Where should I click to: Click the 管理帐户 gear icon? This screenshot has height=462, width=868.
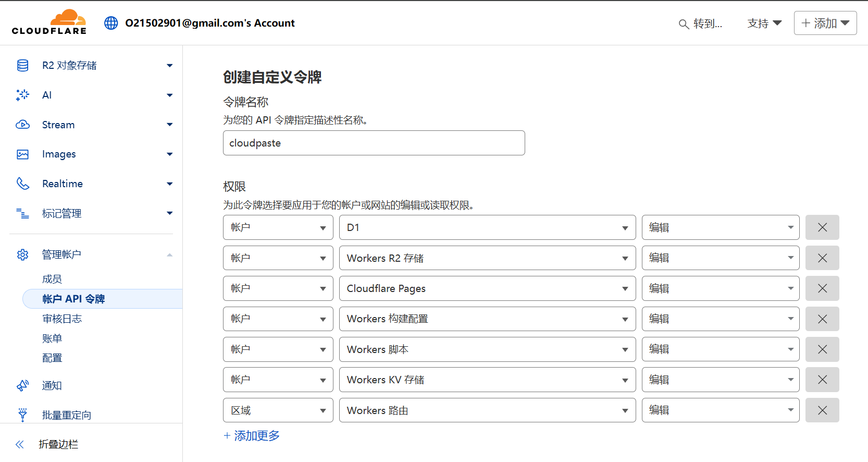point(22,254)
